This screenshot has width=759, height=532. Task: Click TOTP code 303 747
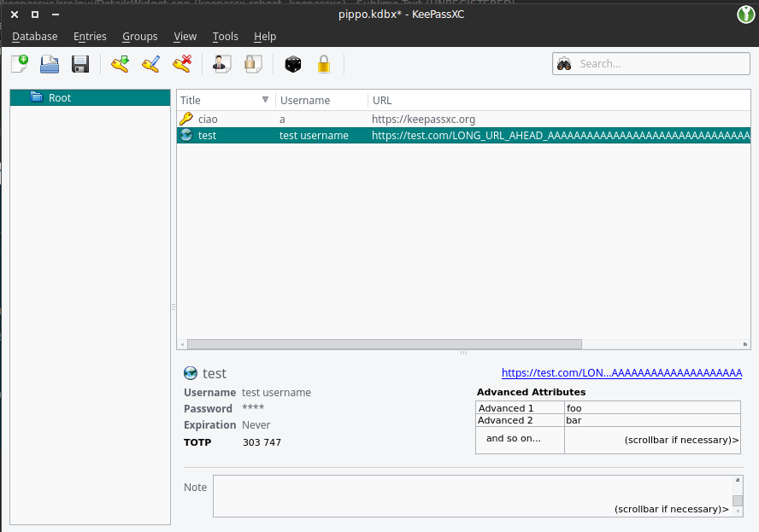(x=262, y=442)
